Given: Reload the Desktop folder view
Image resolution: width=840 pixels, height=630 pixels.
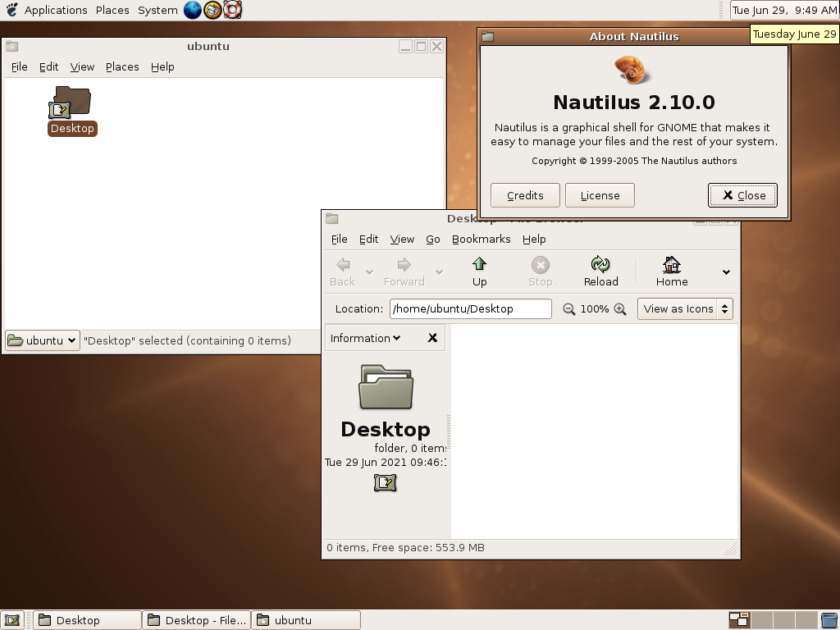Looking at the screenshot, I should (x=600, y=271).
